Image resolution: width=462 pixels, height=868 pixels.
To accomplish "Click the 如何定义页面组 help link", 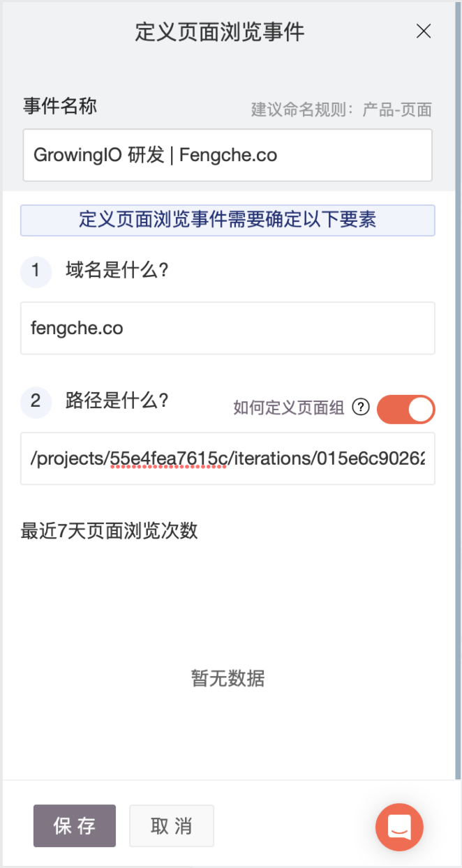I will tap(288, 409).
